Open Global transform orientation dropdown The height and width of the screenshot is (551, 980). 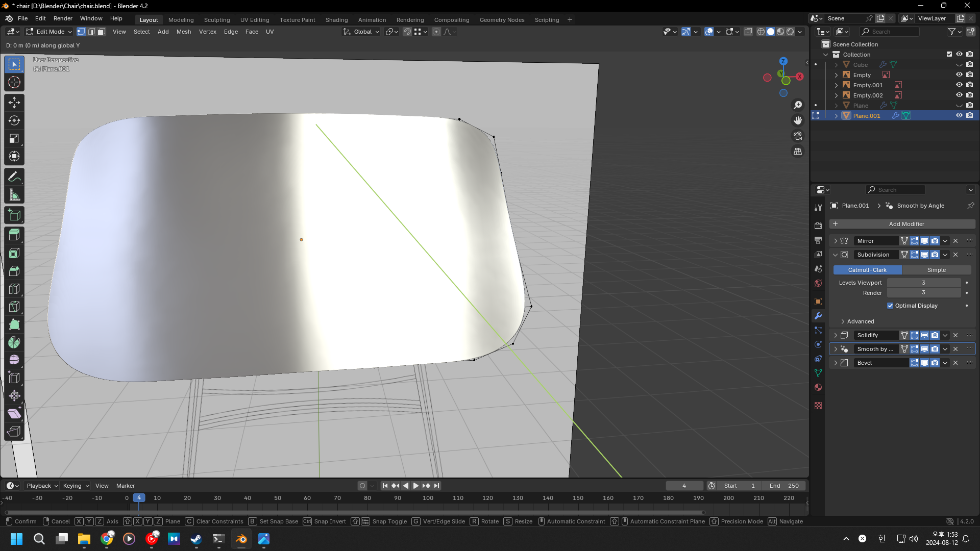361,32
